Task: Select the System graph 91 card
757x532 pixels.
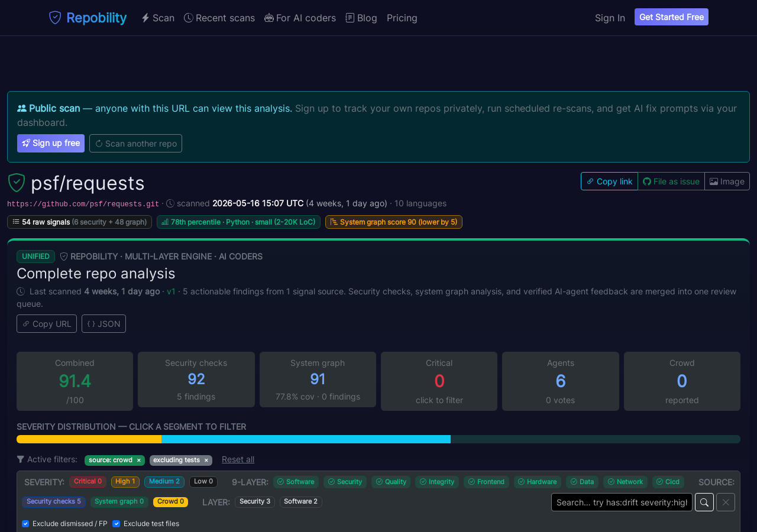Action: click(x=318, y=379)
